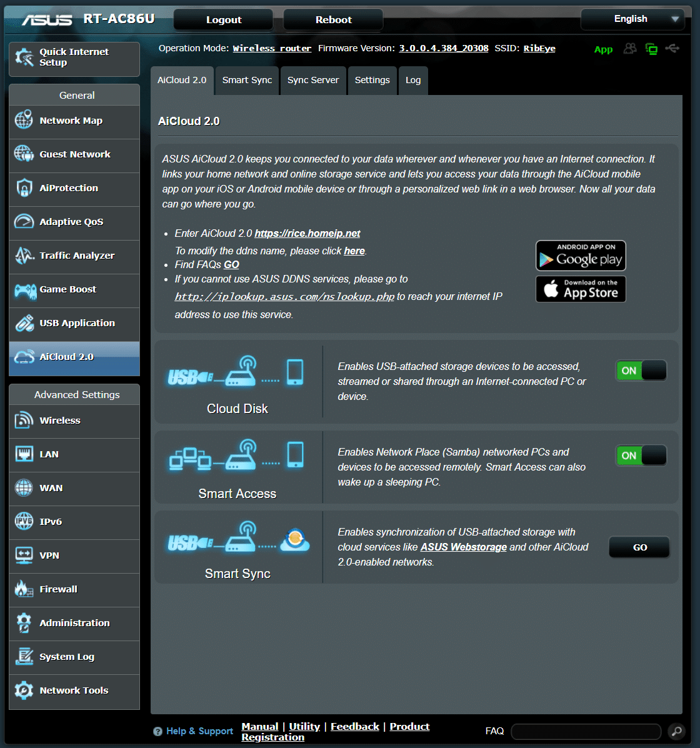Viewport: 700px width, 748px height.
Task: Click the Smart Sync GO button
Action: tap(639, 547)
